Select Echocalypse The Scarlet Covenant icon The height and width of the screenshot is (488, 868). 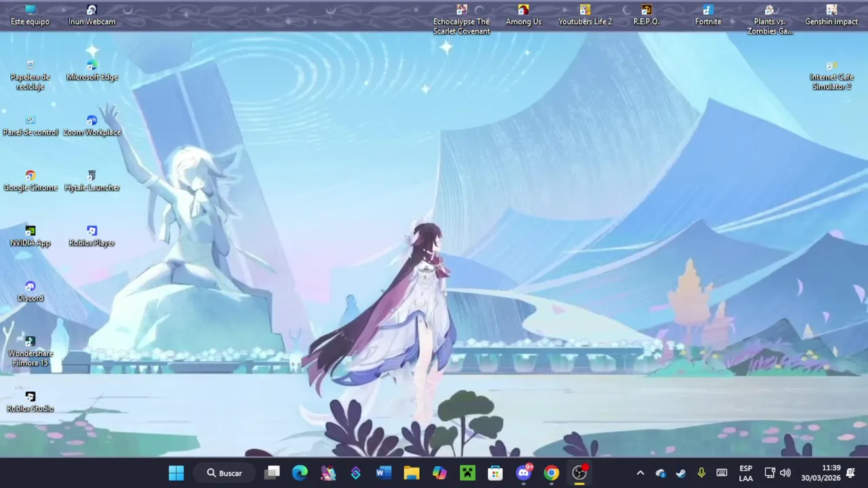(x=461, y=20)
